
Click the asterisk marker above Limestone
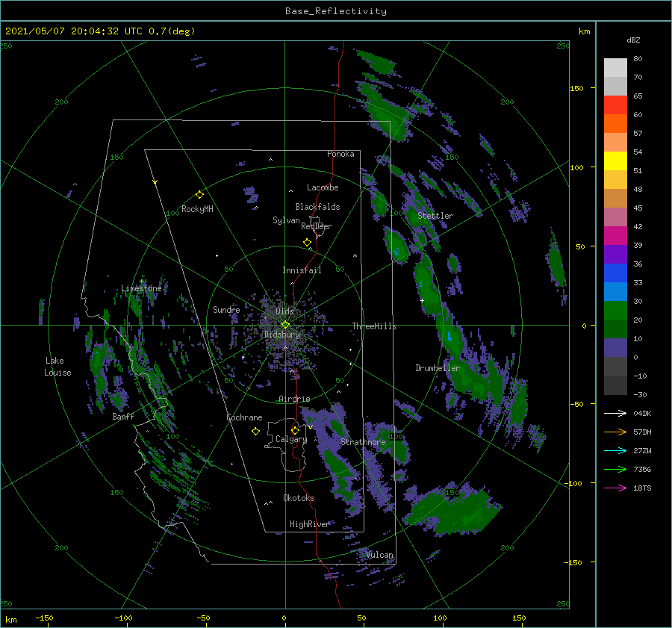[142, 282]
